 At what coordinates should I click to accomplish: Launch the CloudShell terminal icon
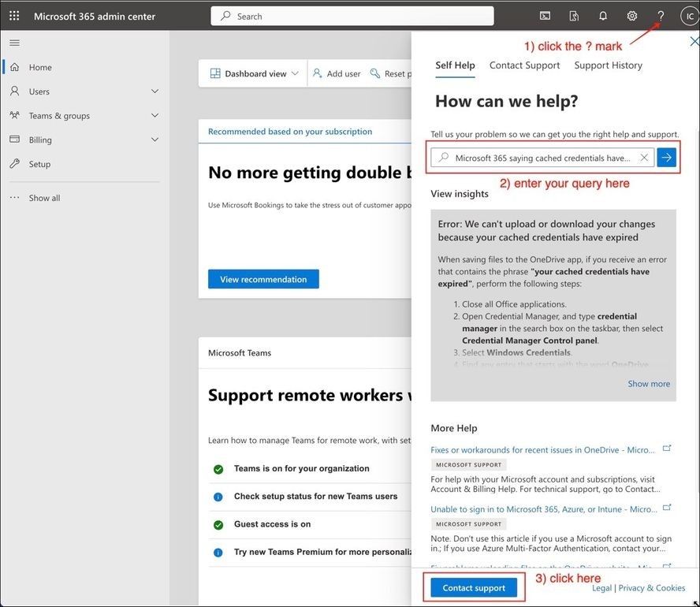coord(545,15)
